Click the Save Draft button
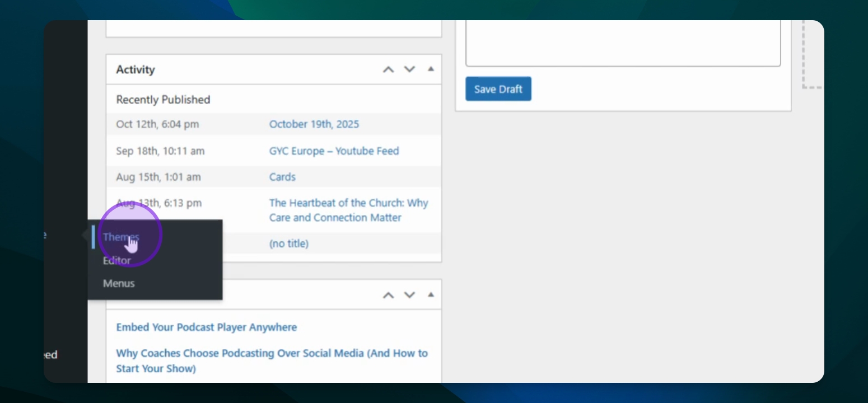 (x=498, y=89)
